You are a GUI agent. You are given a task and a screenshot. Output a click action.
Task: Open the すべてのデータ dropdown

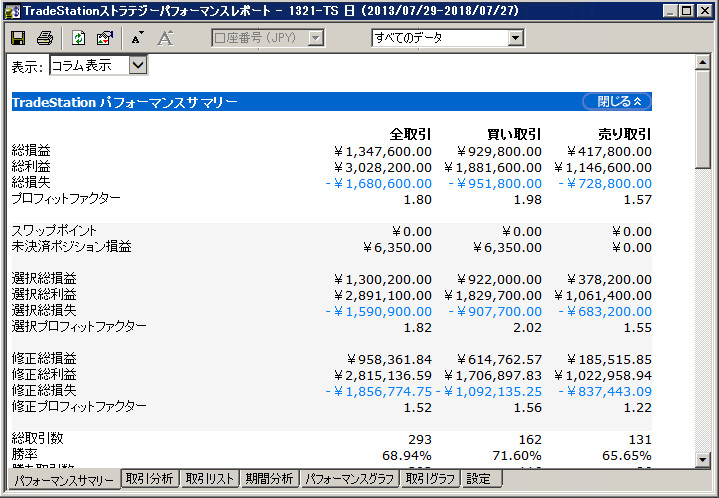[515, 38]
